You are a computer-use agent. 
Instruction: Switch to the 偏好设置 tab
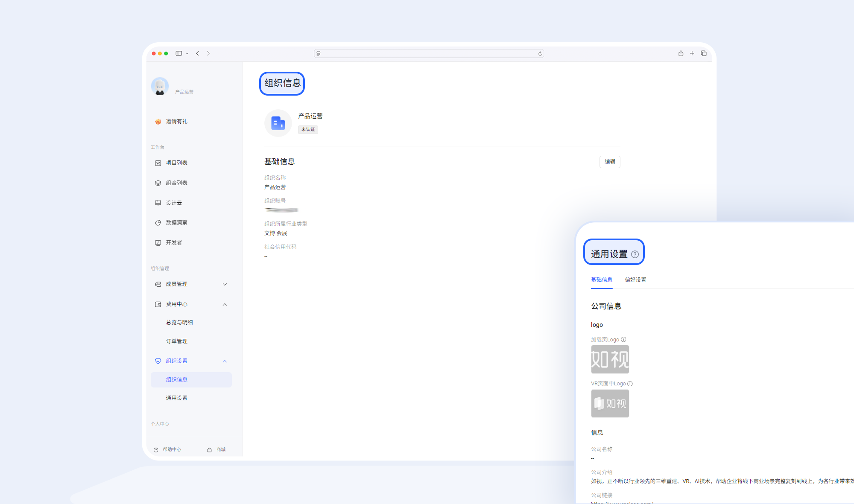click(635, 280)
